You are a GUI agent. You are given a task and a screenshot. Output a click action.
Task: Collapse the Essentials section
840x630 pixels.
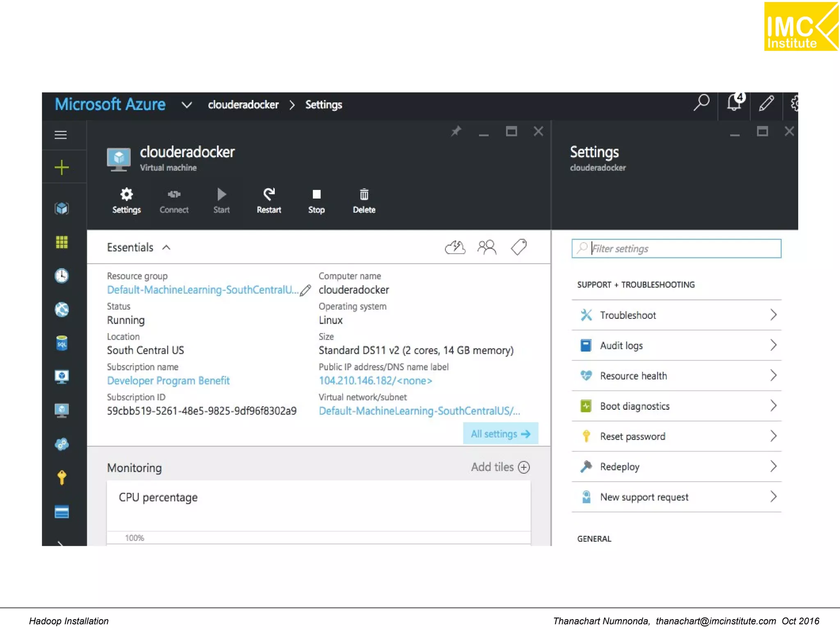pyautogui.click(x=166, y=248)
